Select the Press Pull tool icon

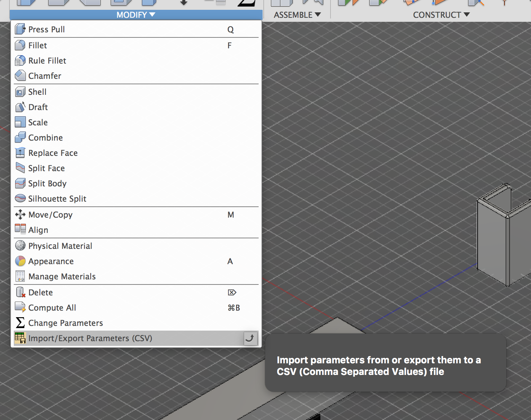[x=20, y=29]
